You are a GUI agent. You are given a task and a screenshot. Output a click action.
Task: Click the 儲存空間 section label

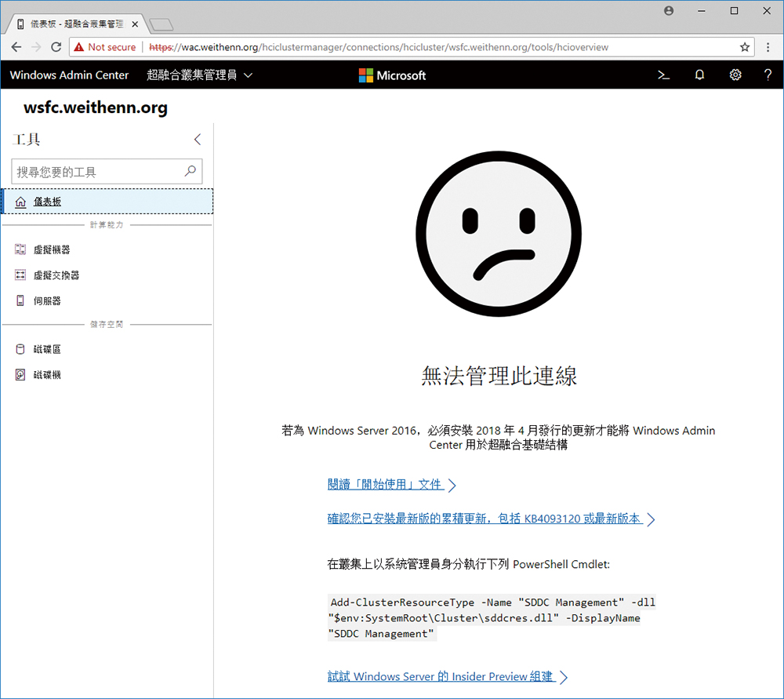coord(107,324)
